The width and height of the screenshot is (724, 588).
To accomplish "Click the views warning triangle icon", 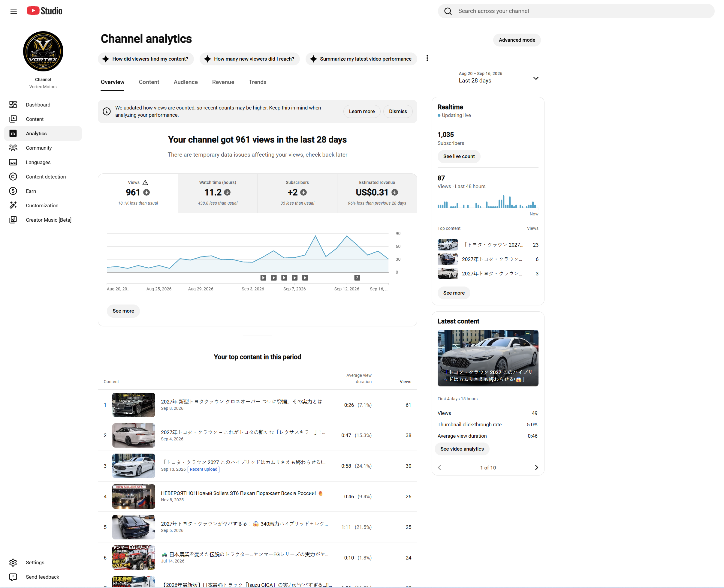I will coord(145,182).
